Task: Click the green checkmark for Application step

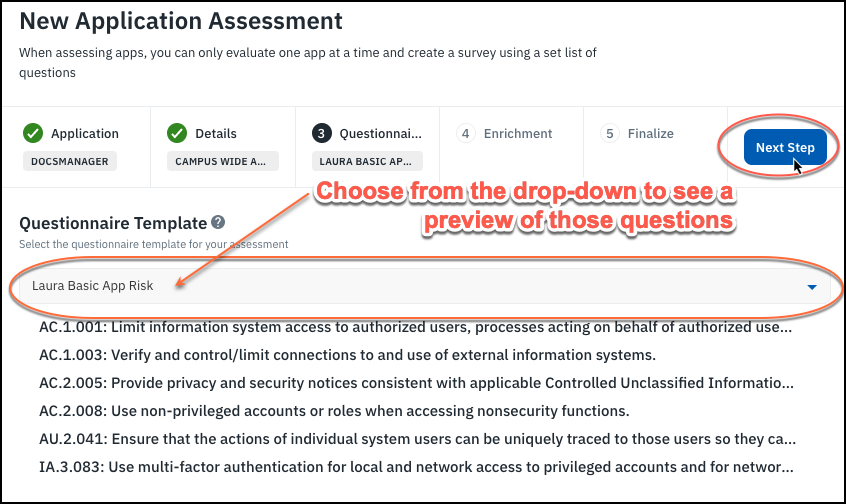Action: point(33,133)
